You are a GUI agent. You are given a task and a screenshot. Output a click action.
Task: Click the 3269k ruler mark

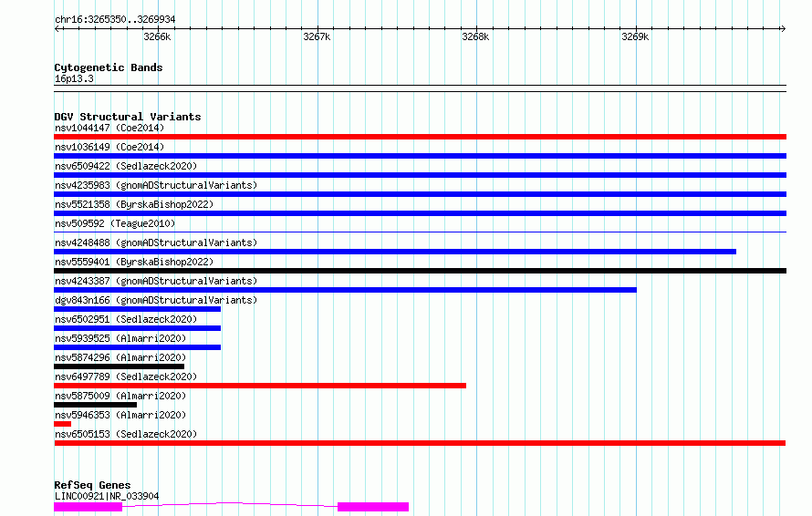click(x=635, y=36)
